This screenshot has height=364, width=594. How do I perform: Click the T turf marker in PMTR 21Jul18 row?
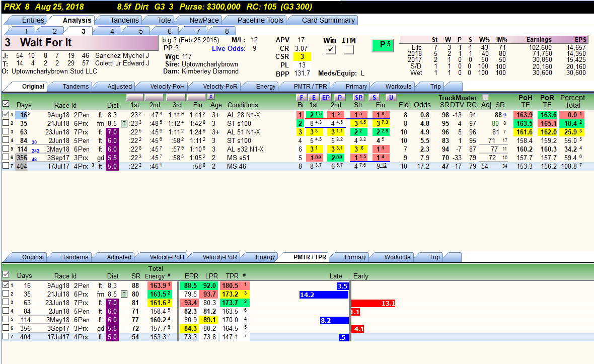tap(124, 295)
